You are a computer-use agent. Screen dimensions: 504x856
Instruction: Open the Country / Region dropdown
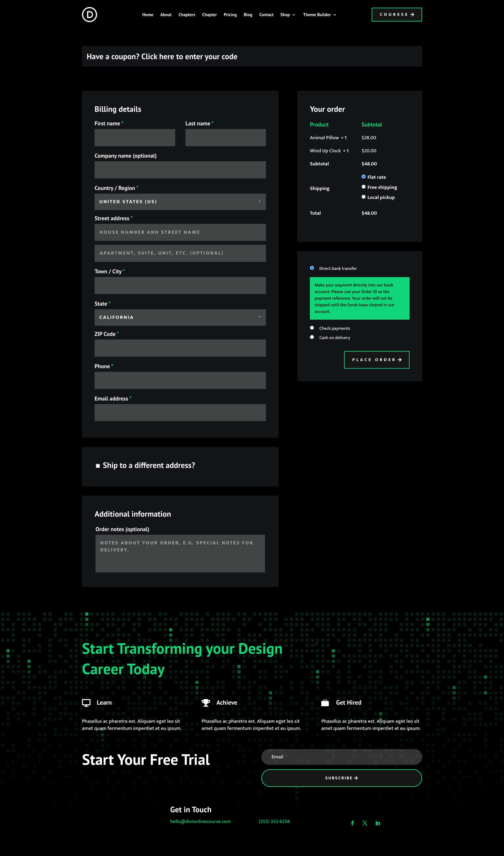coord(180,202)
